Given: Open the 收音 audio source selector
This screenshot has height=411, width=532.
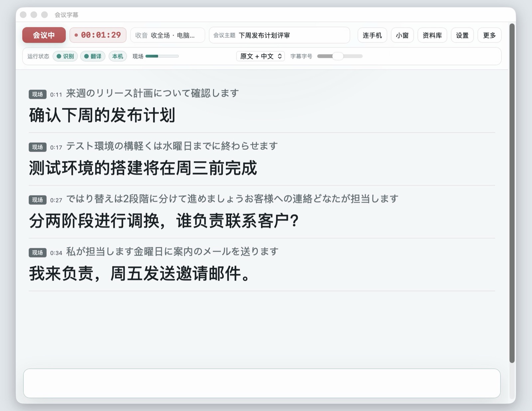Looking at the screenshot, I should point(168,35).
